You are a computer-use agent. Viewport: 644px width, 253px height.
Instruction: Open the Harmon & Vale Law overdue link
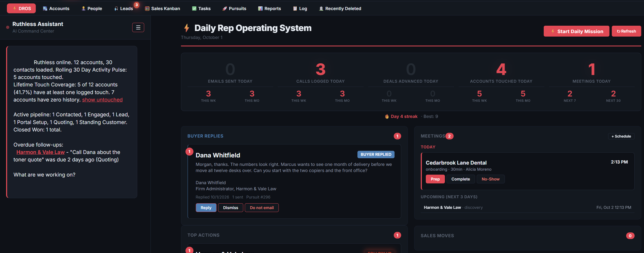[x=40, y=152]
